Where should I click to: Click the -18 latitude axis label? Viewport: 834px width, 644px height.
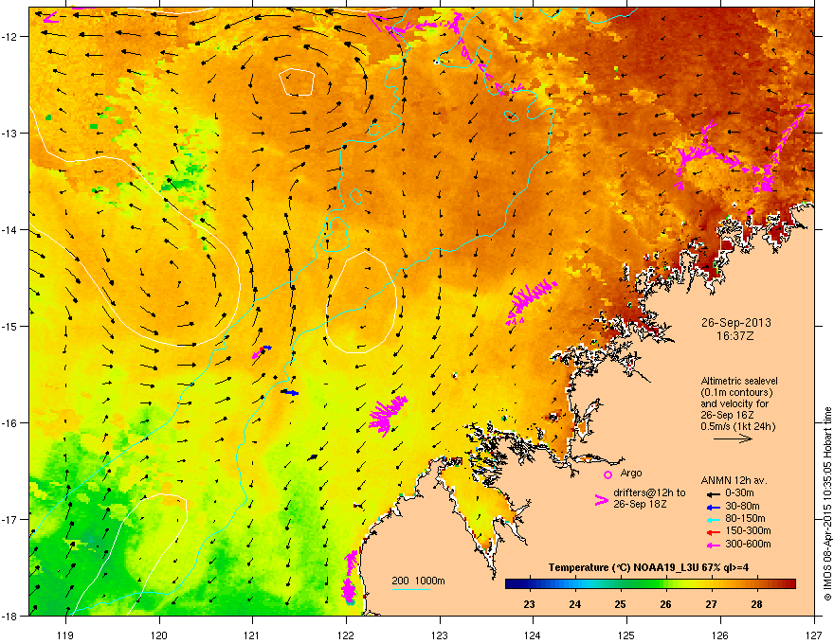9,616
